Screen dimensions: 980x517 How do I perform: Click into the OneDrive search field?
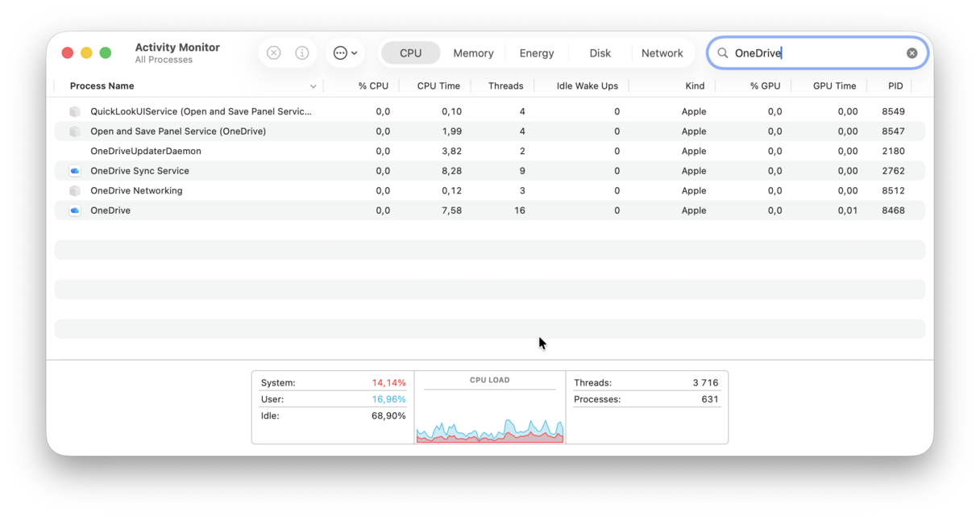[x=817, y=53]
